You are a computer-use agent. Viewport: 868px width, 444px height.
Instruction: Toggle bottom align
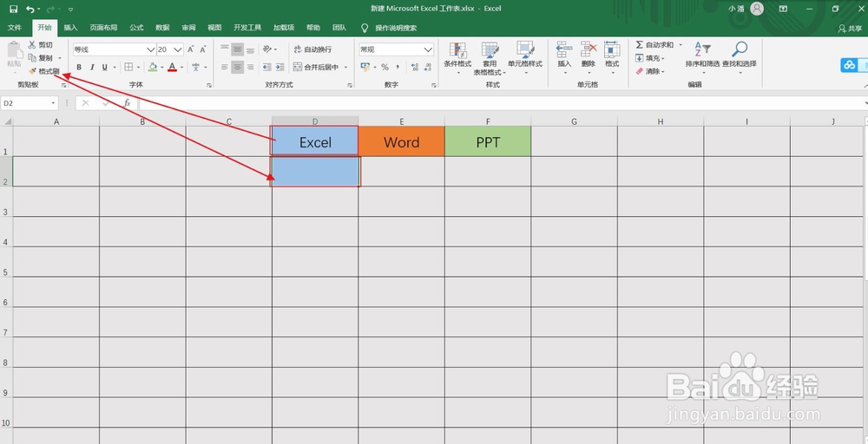coord(250,49)
